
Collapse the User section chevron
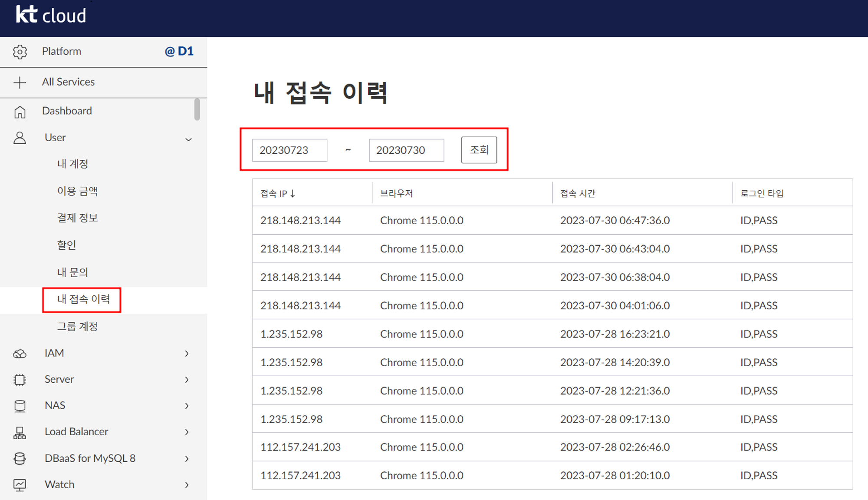point(188,139)
